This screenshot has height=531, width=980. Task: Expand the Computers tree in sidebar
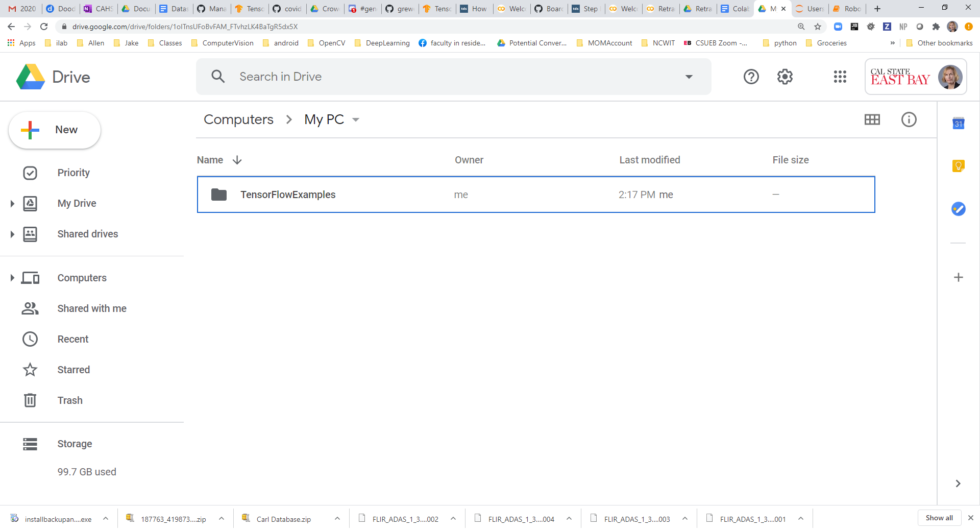click(x=12, y=278)
